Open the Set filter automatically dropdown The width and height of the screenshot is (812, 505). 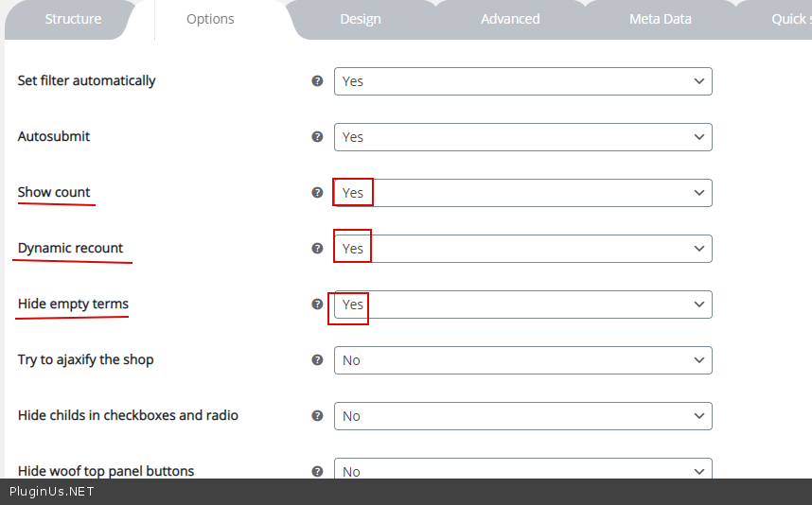522,81
